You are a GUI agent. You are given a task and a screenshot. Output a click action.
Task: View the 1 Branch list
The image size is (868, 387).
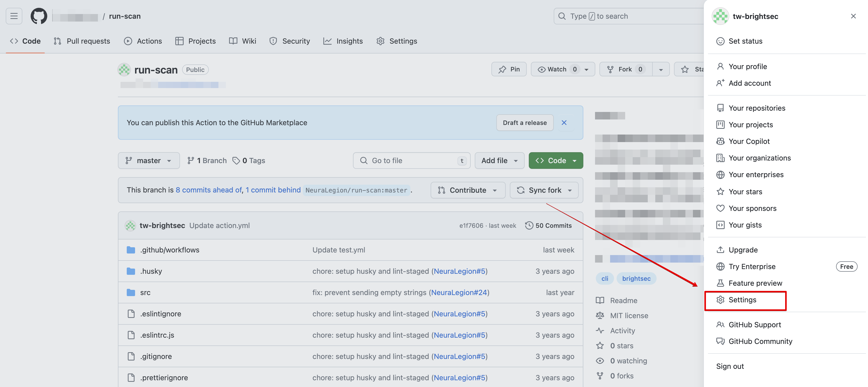pyautogui.click(x=207, y=161)
